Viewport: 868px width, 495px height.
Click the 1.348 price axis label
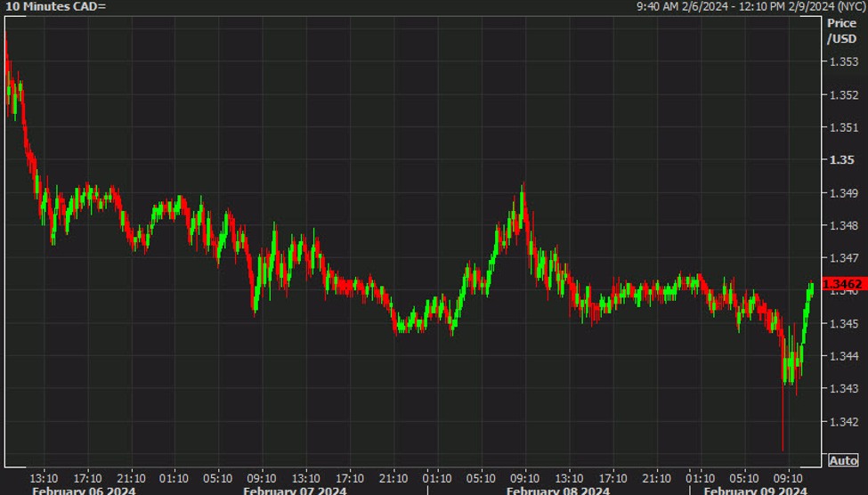[844, 225]
